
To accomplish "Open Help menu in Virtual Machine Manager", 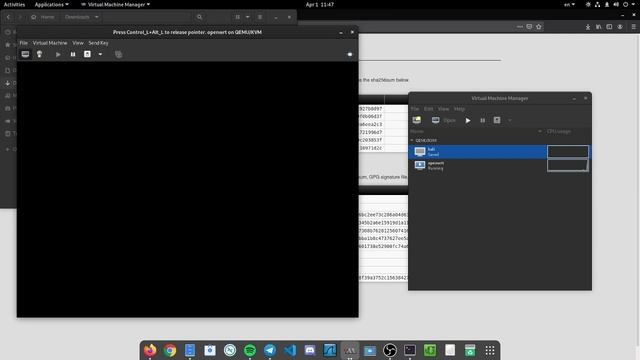I will (459, 109).
